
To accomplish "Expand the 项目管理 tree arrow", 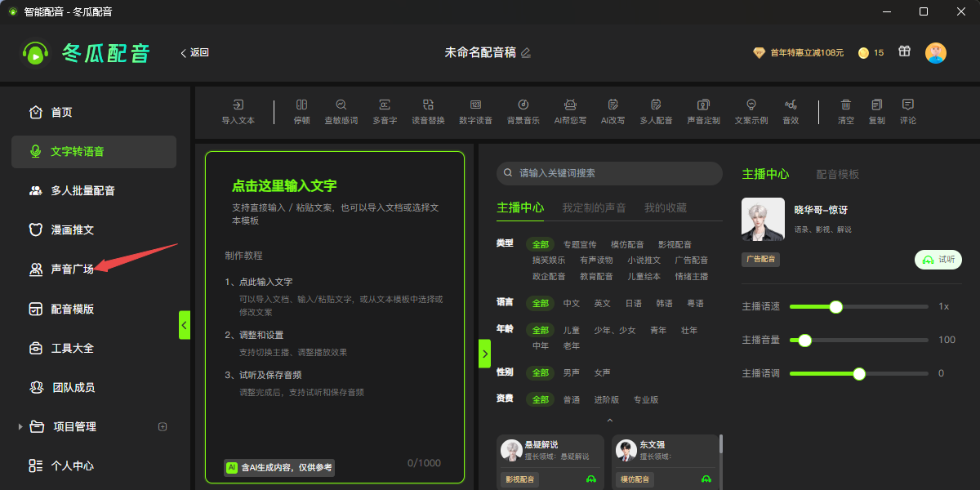I will pyautogui.click(x=19, y=426).
